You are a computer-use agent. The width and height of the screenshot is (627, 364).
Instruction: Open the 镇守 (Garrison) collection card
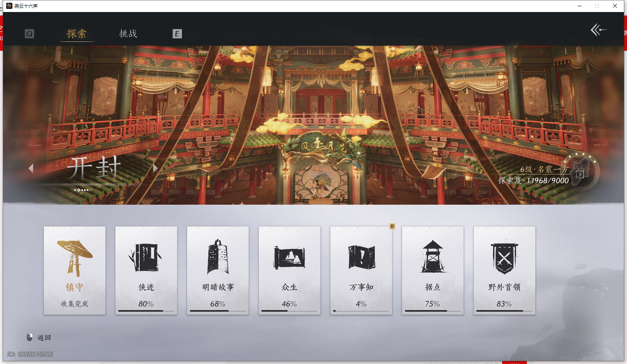tap(74, 270)
